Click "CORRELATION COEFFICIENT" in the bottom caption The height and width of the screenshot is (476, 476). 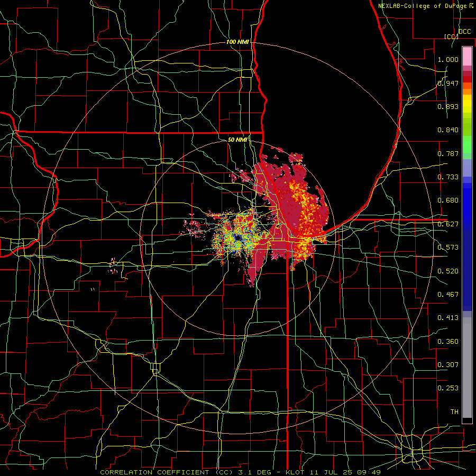154,472
